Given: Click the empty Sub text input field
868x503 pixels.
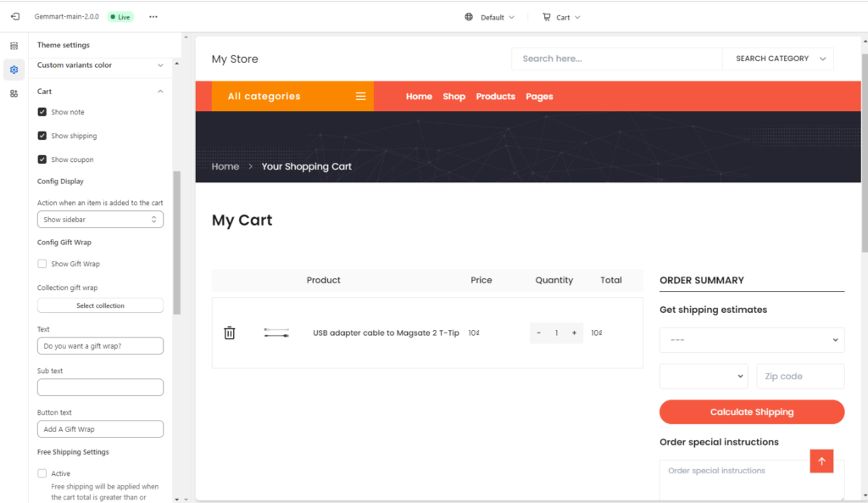Looking at the screenshot, I should pyautogui.click(x=100, y=388).
